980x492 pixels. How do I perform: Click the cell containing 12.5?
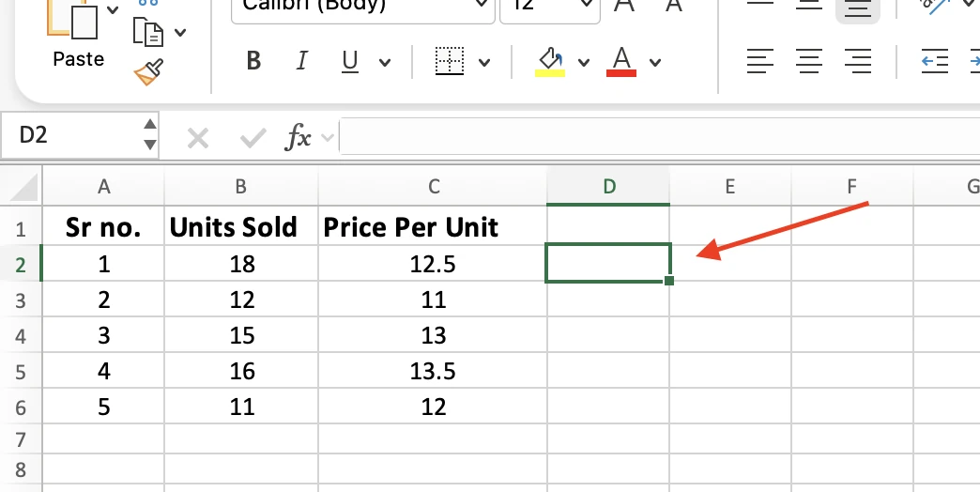coord(433,263)
